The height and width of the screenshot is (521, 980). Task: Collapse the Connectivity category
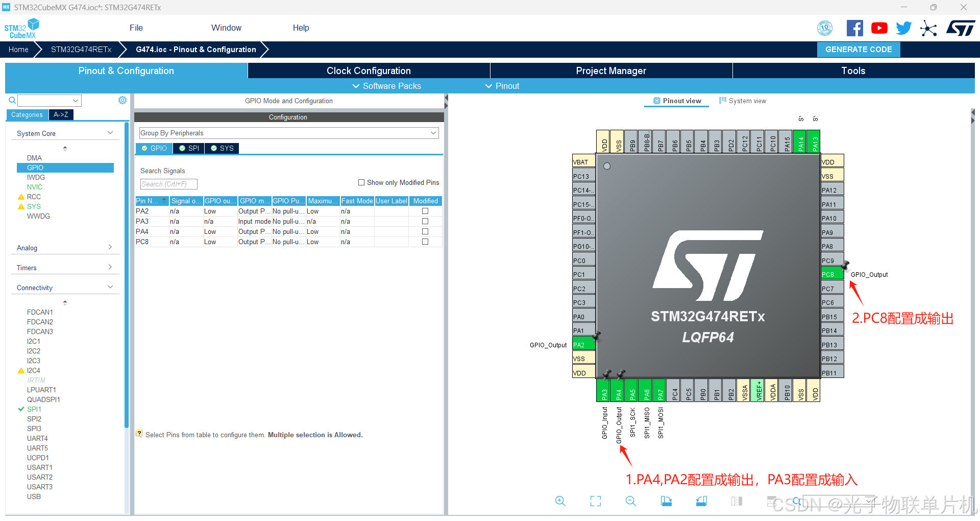[x=65, y=288]
